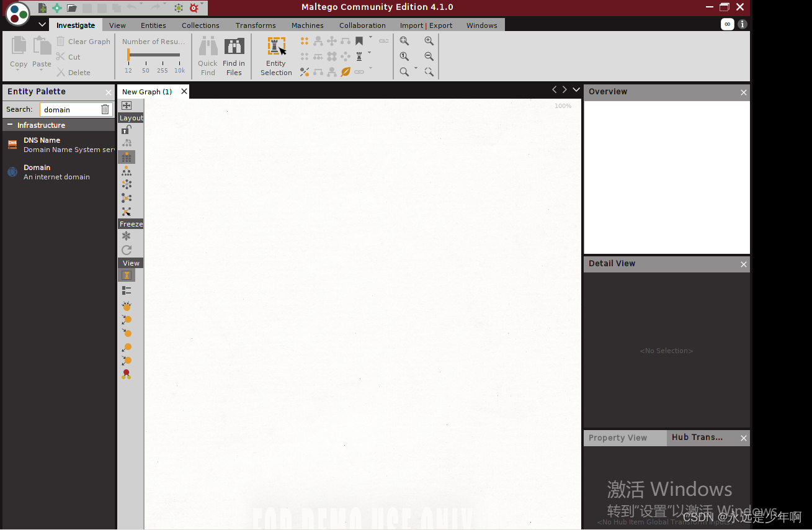Click the Paste button
Viewport: 812px width, 530px height.
coord(42,52)
